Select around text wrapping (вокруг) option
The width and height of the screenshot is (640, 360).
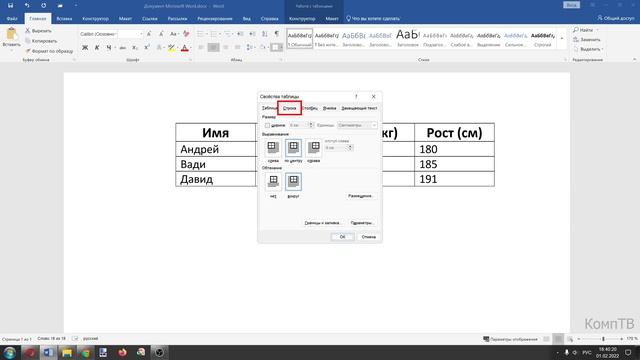click(293, 182)
